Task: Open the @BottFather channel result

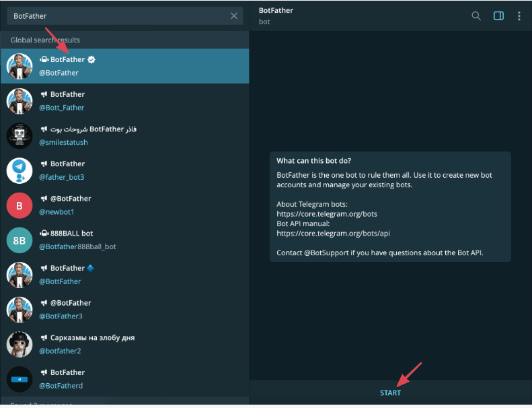Action: (x=124, y=275)
